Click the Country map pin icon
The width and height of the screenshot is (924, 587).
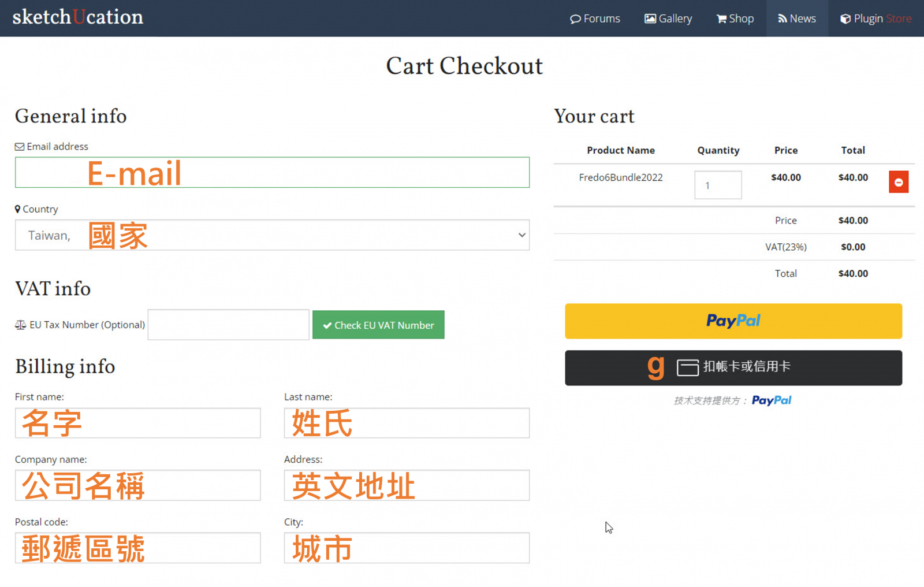tap(18, 209)
